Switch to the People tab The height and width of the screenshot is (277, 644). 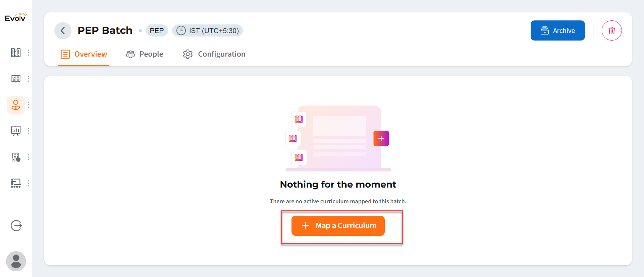[145, 54]
